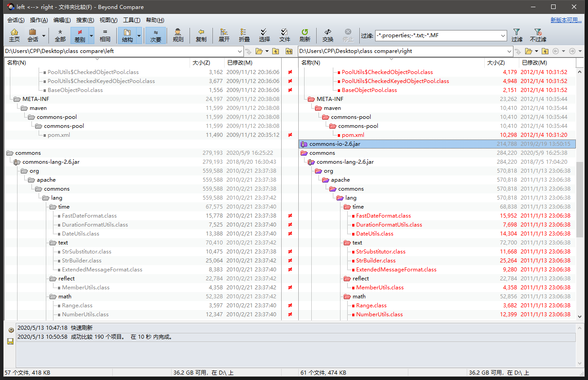The width and height of the screenshot is (588, 380).
Task: Open dropdown arrow next to 结构 button
Action: tap(139, 35)
